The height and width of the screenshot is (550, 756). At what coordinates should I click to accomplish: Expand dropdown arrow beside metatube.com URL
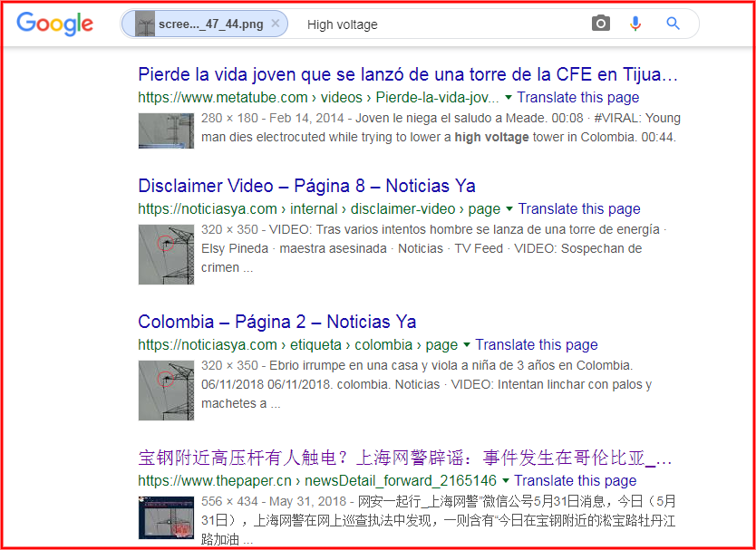pos(509,98)
